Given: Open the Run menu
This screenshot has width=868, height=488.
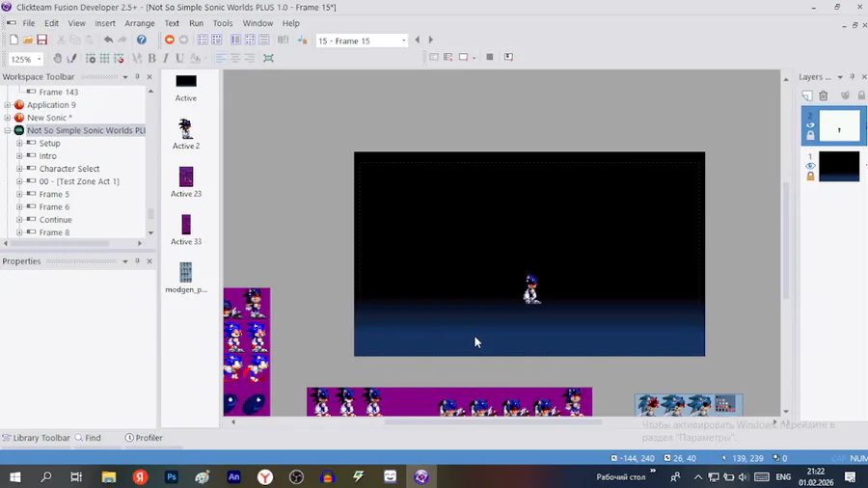Looking at the screenshot, I should coord(196,23).
